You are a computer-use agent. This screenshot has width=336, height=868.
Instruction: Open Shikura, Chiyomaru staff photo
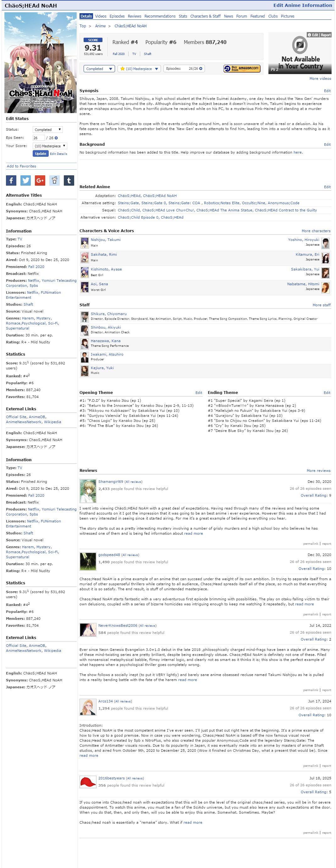coord(85,317)
